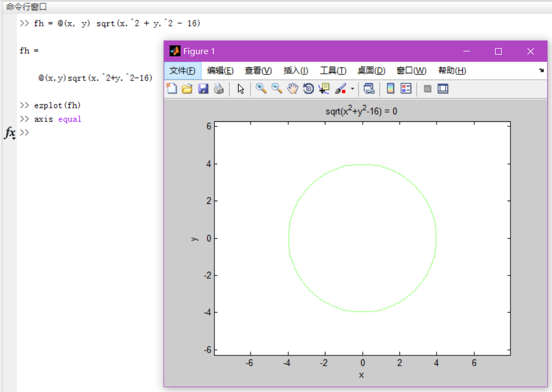Click the fh = @(x, y) sqrt command line

pyautogui.click(x=117, y=23)
